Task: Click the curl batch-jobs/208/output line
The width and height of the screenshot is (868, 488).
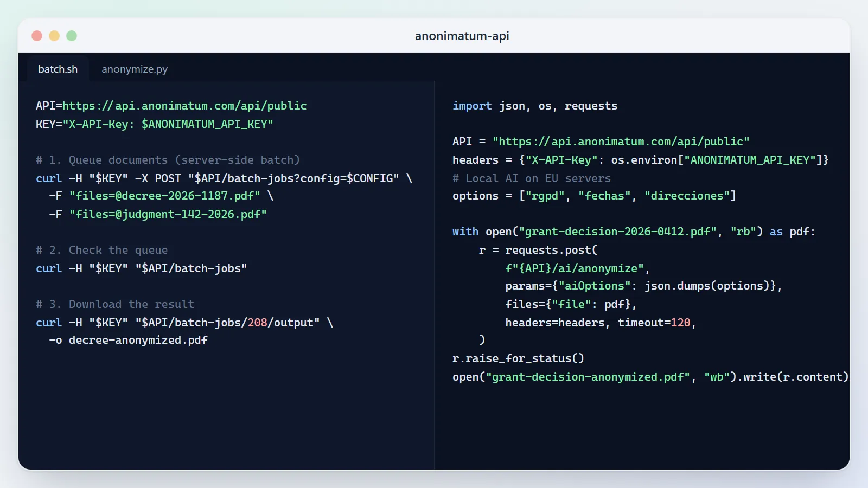Action: (x=184, y=323)
